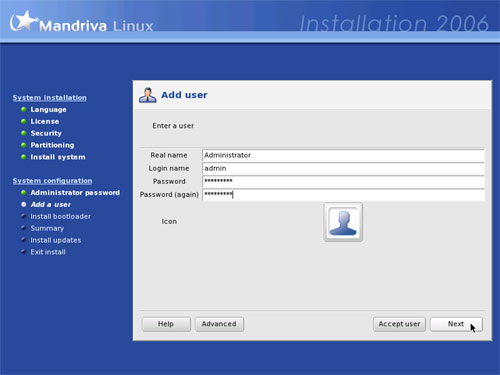Click the bullet beside Install bootloader

pos(23,216)
